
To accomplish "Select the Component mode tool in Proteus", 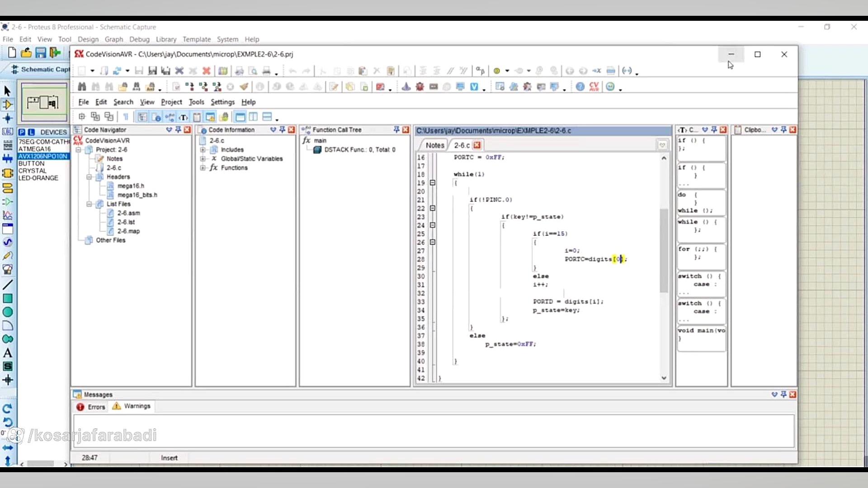I will pyautogui.click(x=8, y=105).
